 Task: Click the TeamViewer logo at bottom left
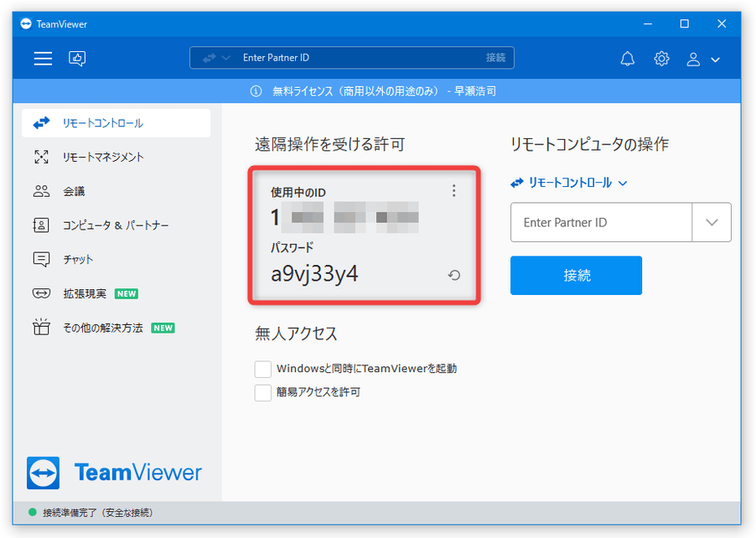(114, 473)
